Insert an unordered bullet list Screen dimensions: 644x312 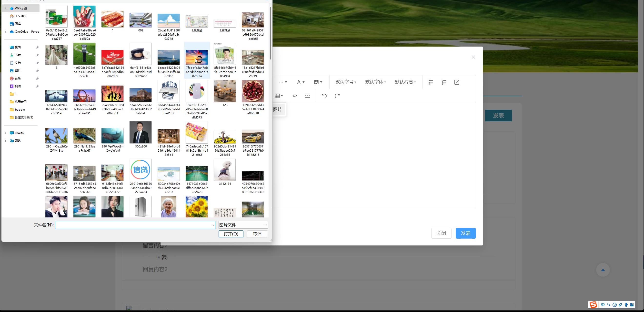[x=431, y=82]
